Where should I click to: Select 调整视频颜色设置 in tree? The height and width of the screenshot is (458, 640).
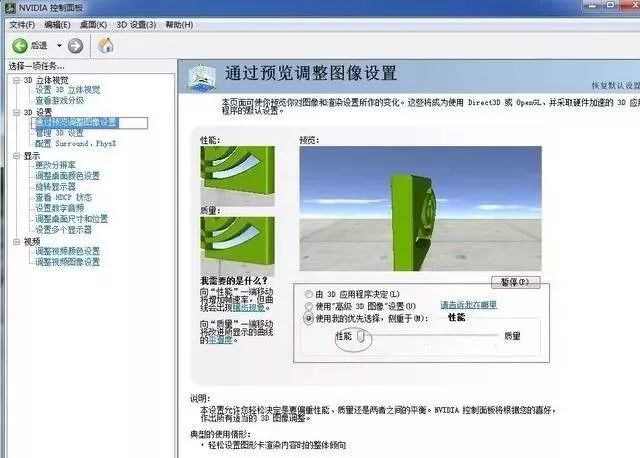(x=68, y=251)
